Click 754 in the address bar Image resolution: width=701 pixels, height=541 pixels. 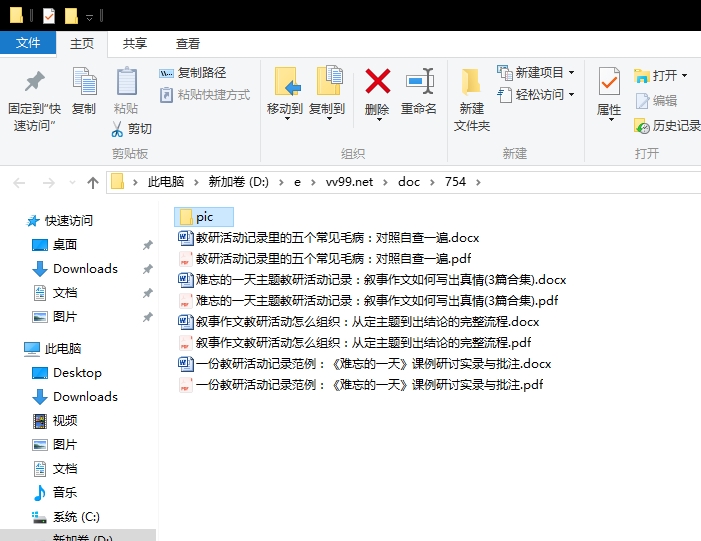click(455, 182)
